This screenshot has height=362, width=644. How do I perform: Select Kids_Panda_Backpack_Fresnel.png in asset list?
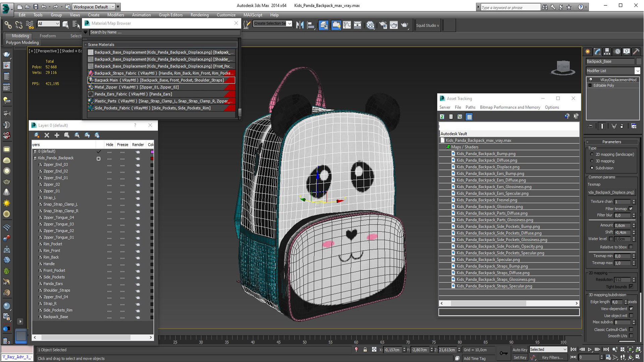click(486, 200)
